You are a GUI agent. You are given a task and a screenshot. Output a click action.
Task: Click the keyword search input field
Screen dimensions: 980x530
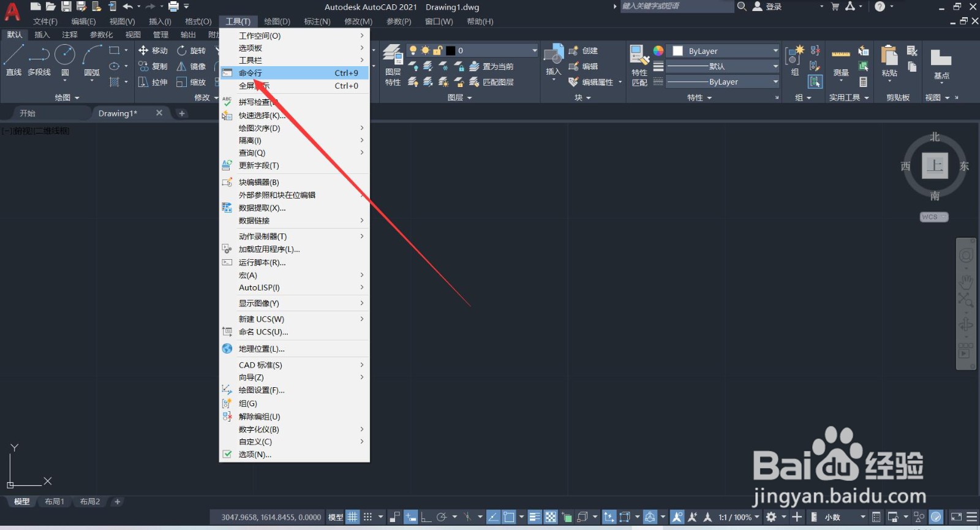tap(676, 6)
